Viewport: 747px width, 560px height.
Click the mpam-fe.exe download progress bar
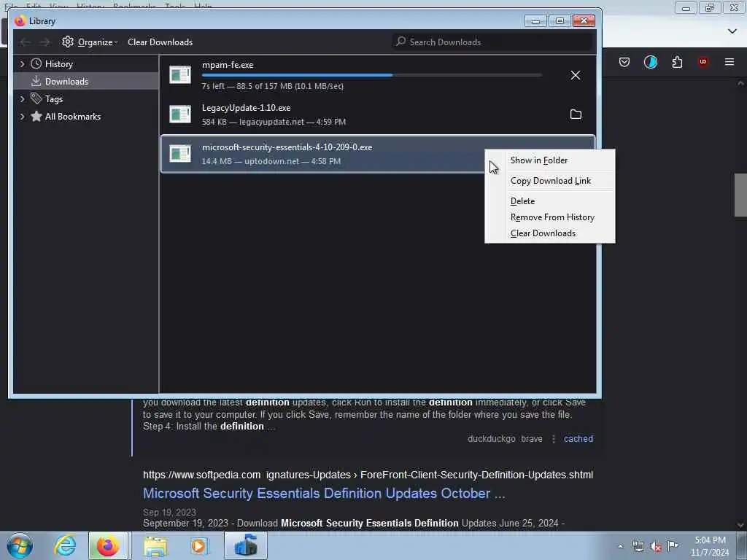click(372, 75)
